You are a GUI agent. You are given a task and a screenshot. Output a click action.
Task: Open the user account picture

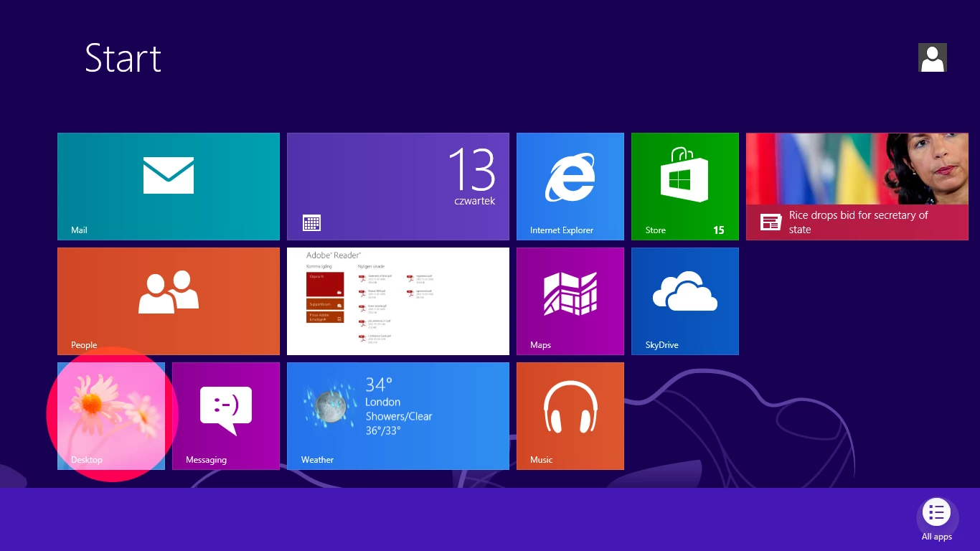pos(933,57)
